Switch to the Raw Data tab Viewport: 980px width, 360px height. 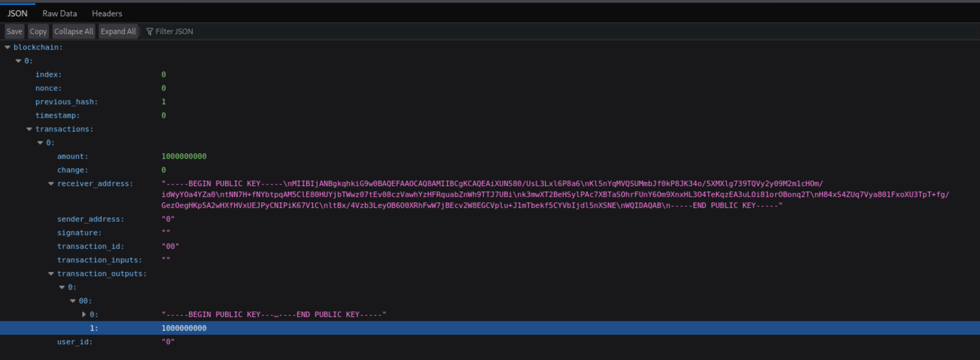60,14
